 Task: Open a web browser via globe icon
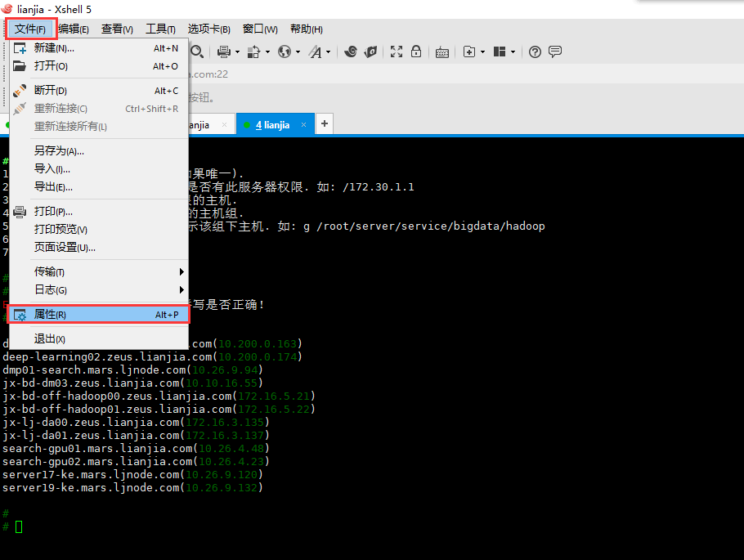point(285,51)
